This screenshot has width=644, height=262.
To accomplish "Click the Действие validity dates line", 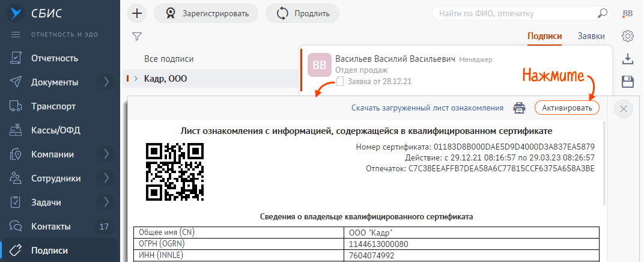I will (x=499, y=157).
